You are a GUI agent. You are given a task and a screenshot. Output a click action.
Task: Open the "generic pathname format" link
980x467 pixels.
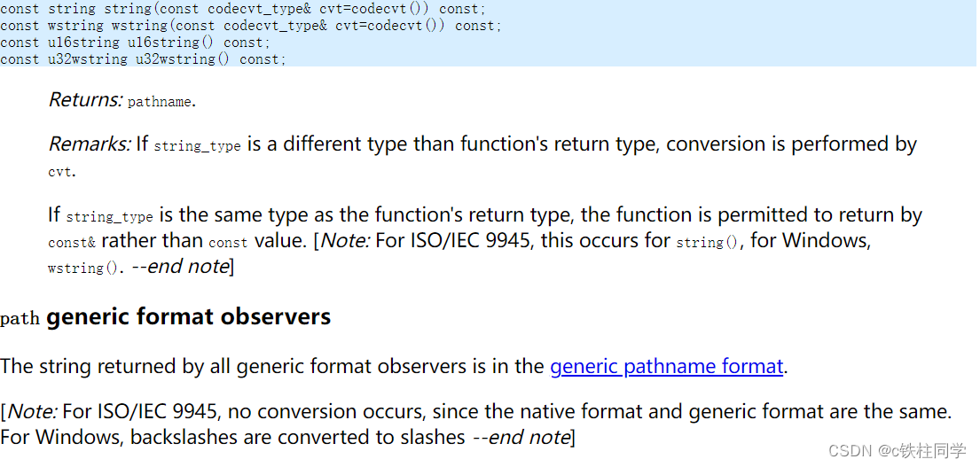pos(666,366)
